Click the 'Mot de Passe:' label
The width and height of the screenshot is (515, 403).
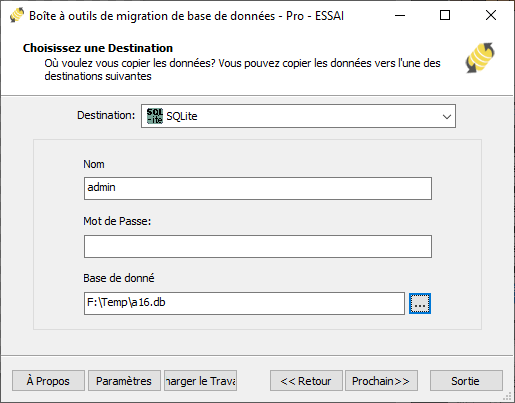[x=117, y=221]
